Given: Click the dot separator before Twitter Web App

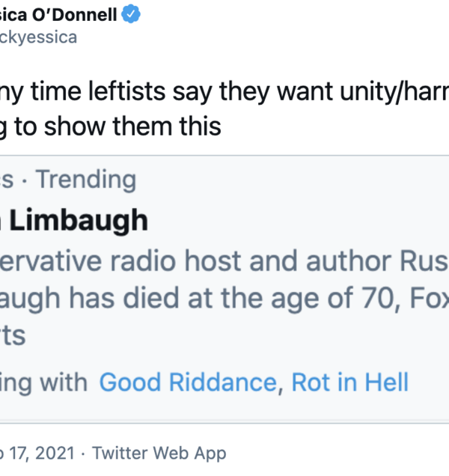Looking at the screenshot, I should [84, 453].
